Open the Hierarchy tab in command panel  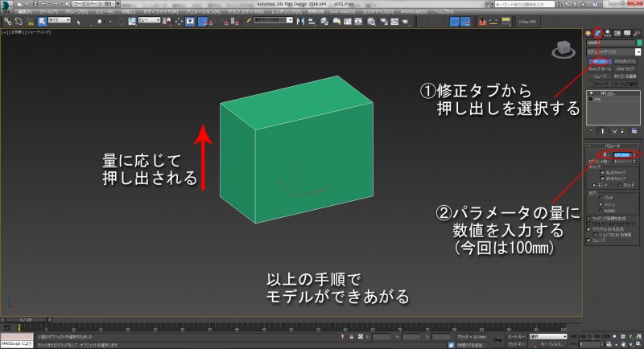(x=608, y=32)
